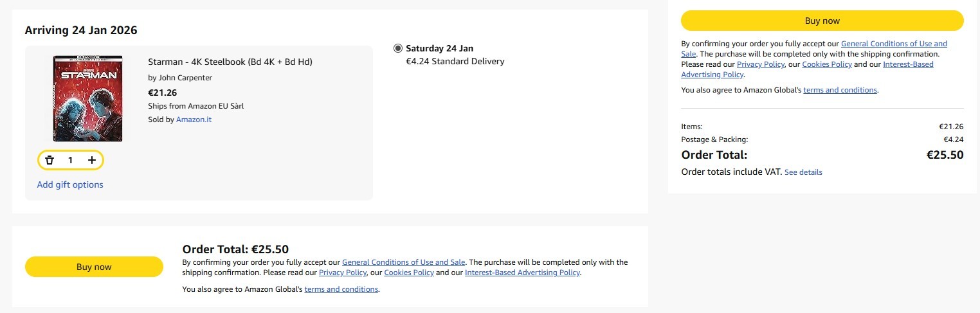Viewport: 980px width, 313px height.
Task: Open Privacy Policy link in right sidebar
Action: [761, 64]
